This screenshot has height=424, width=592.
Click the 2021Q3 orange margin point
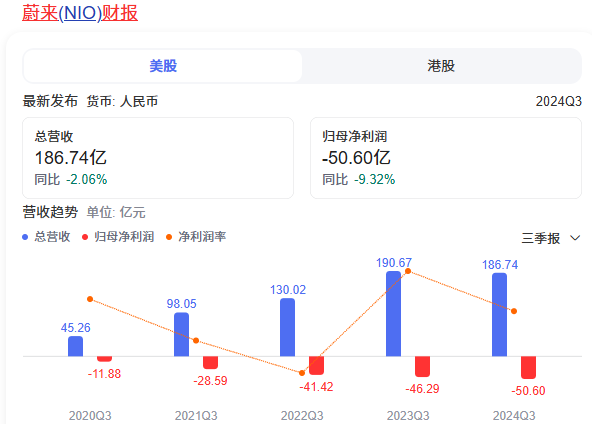point(196,341)
